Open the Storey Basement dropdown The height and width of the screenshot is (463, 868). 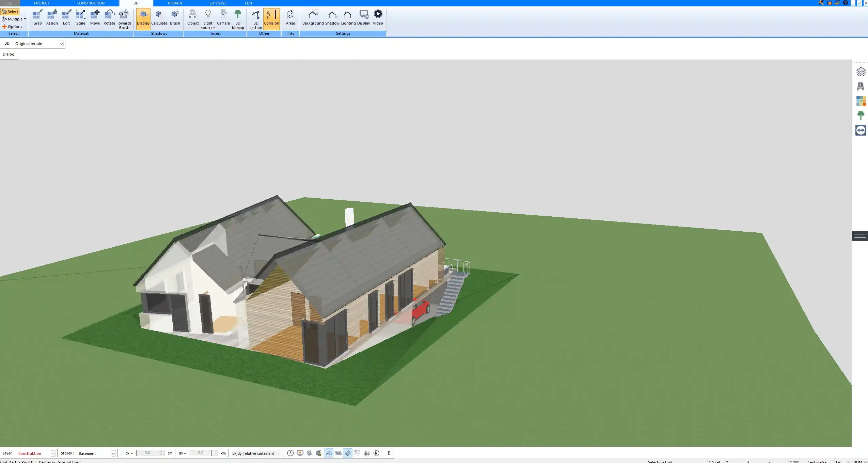pos(113,453)
